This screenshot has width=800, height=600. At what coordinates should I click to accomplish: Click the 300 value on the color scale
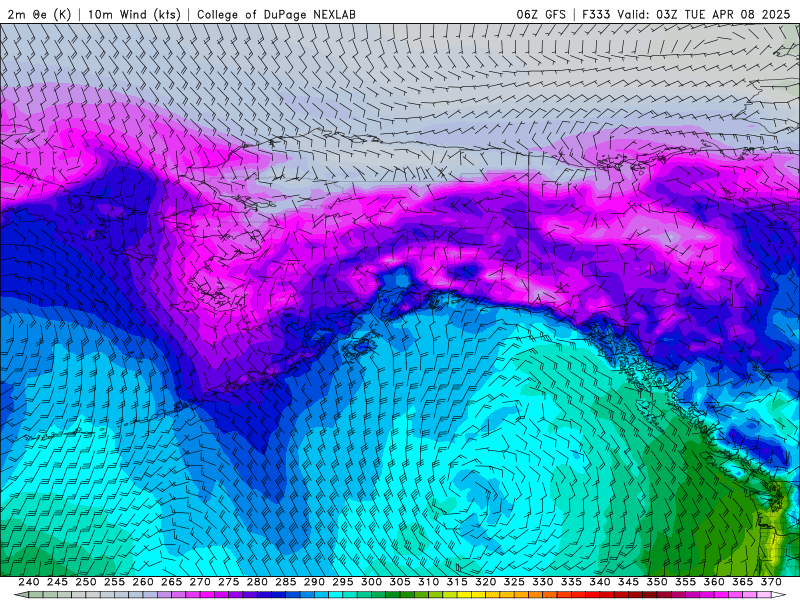[x=371, y=582]
